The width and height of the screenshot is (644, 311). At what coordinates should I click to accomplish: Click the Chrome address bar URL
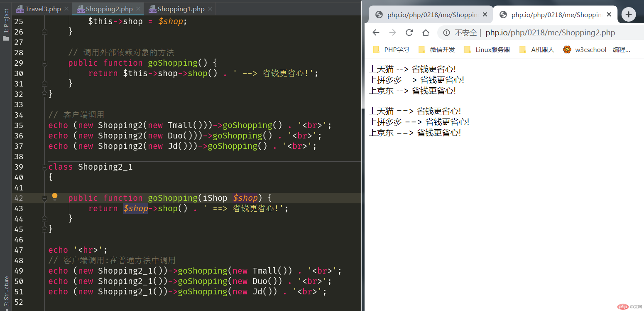click(550, 32)
